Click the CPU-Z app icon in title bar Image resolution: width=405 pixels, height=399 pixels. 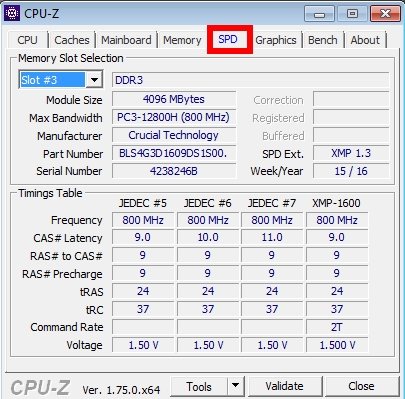pos(12,14)
